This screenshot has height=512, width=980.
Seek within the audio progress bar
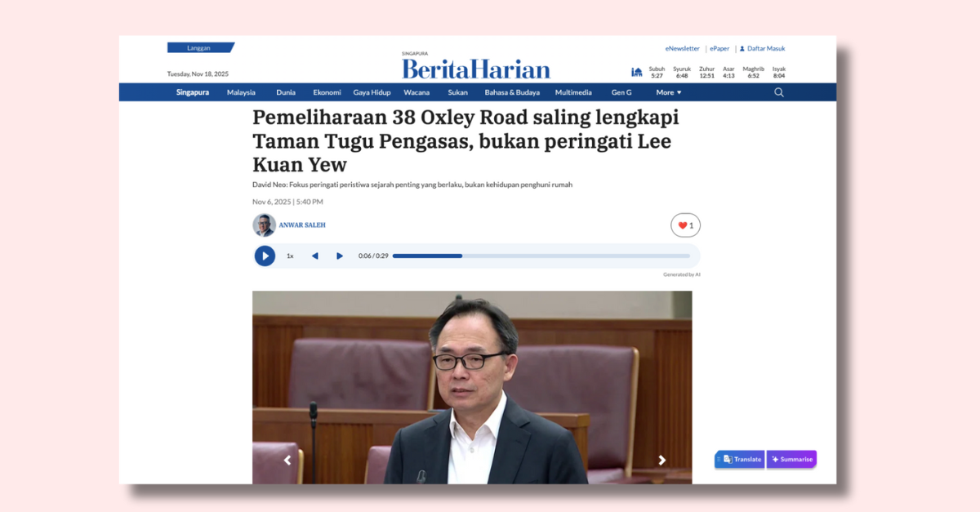point(541,256)
